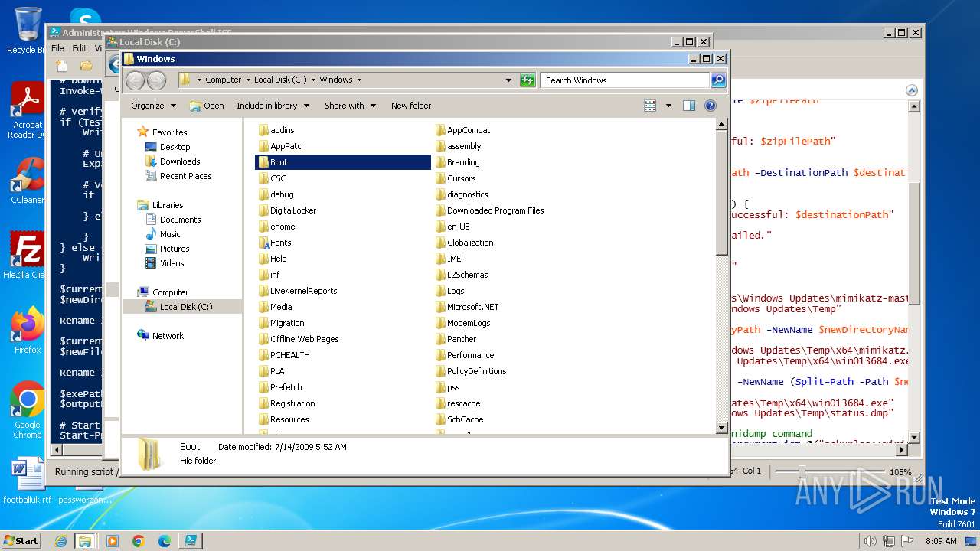
Task: Open Firefox desktop icon
Action: (27, 331)
